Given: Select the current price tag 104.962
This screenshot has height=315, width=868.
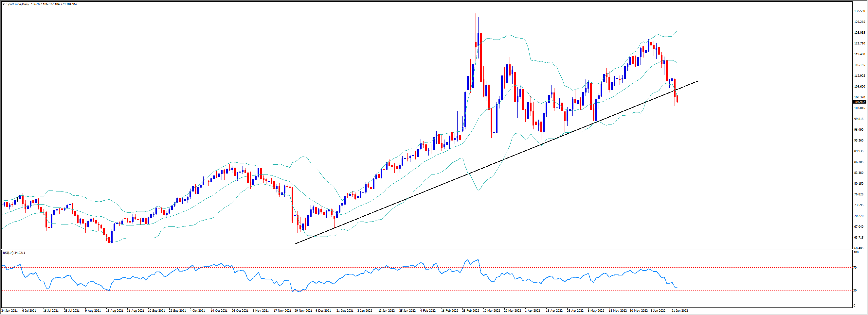Looking at the screenshot, I should 859,102.
